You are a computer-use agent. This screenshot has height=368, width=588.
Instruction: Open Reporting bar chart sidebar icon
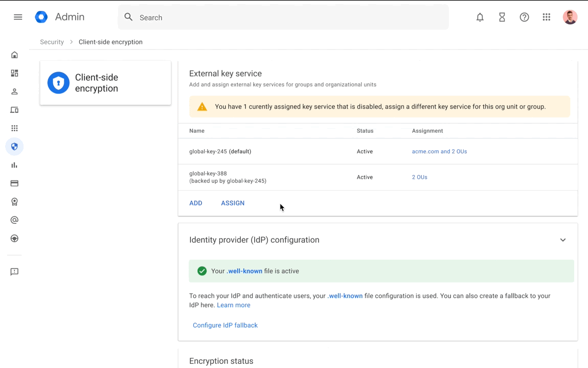14,165
